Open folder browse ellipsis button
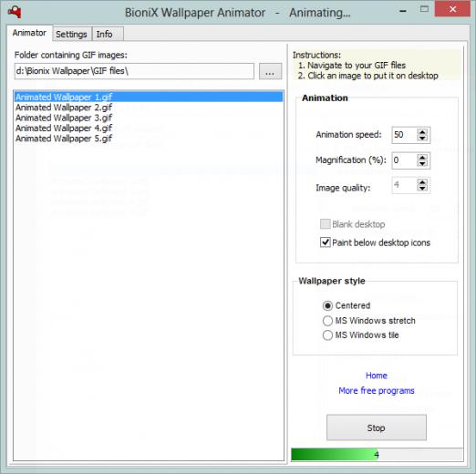This screenshot has height=474, width=476. 270,72
